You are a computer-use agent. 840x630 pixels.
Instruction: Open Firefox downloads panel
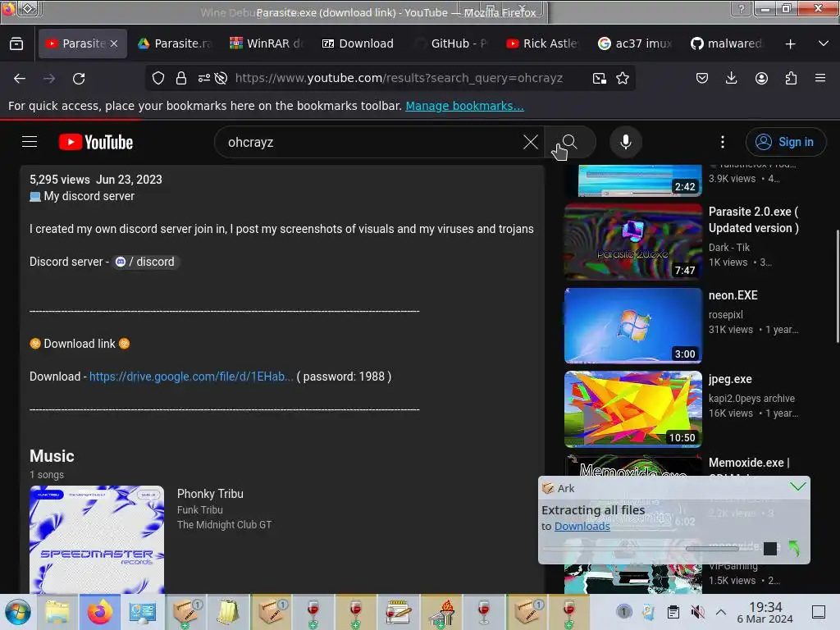click(x=731, y=78)
